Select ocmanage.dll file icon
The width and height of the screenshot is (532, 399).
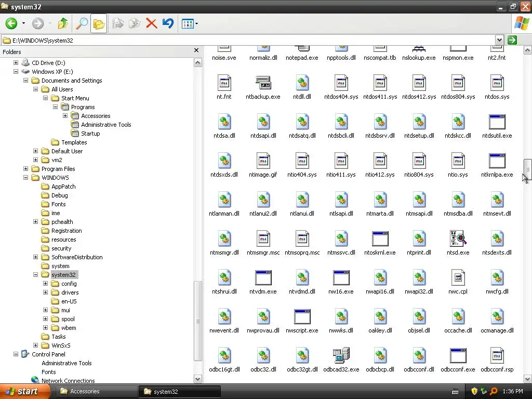497,316
